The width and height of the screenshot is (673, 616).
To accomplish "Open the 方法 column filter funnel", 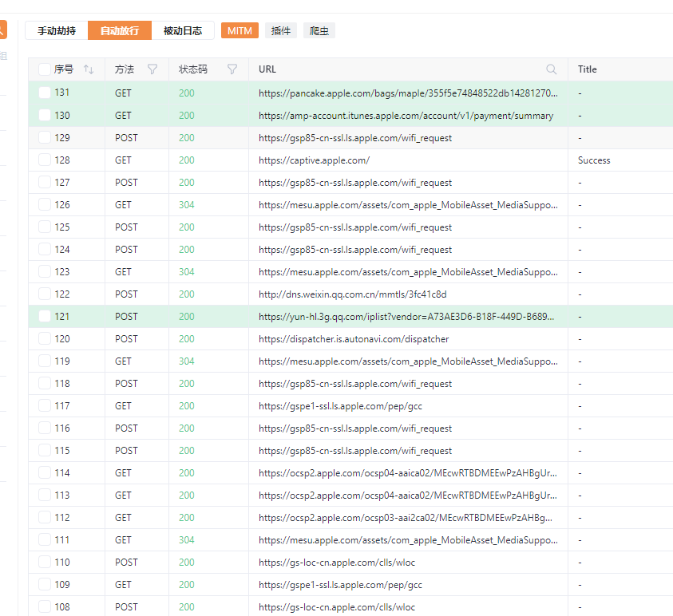I will (x=152, y=69).
